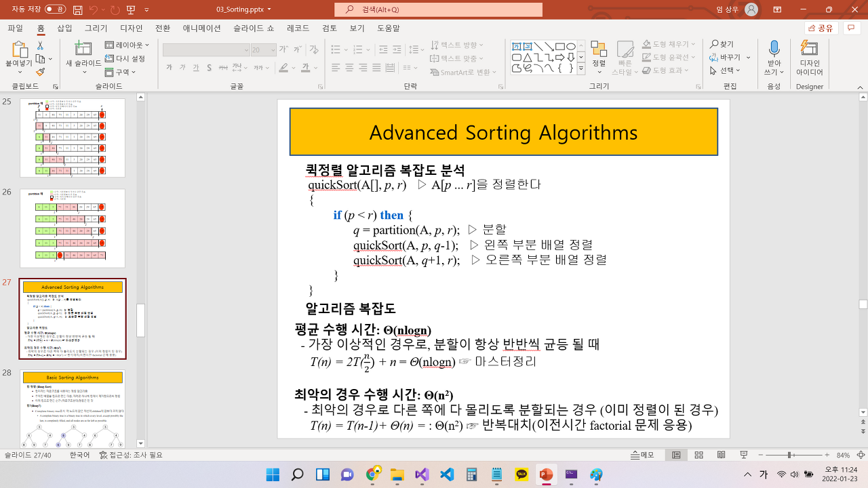Toggle Underline formatting
Image resolution: width=868 pixels, height=488 pixels.
click(196, 68)
